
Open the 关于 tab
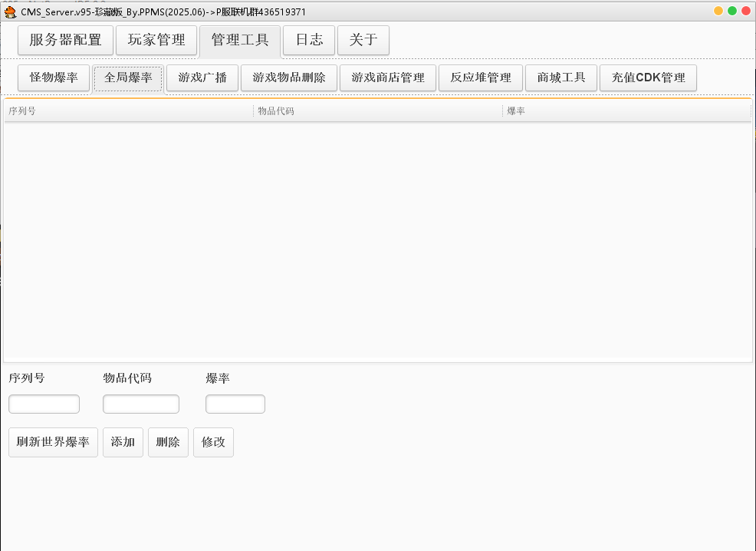pyautogui.click(x=363, y=40)
